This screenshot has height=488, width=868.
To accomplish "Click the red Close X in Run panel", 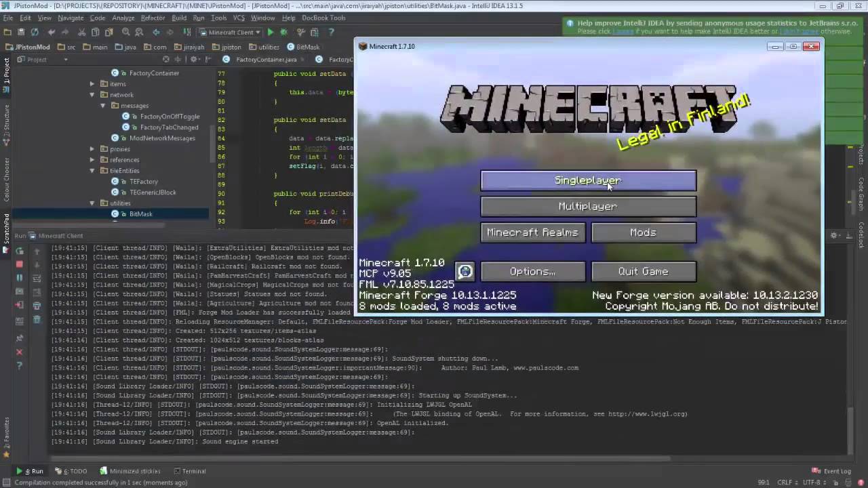I will 20,352.
